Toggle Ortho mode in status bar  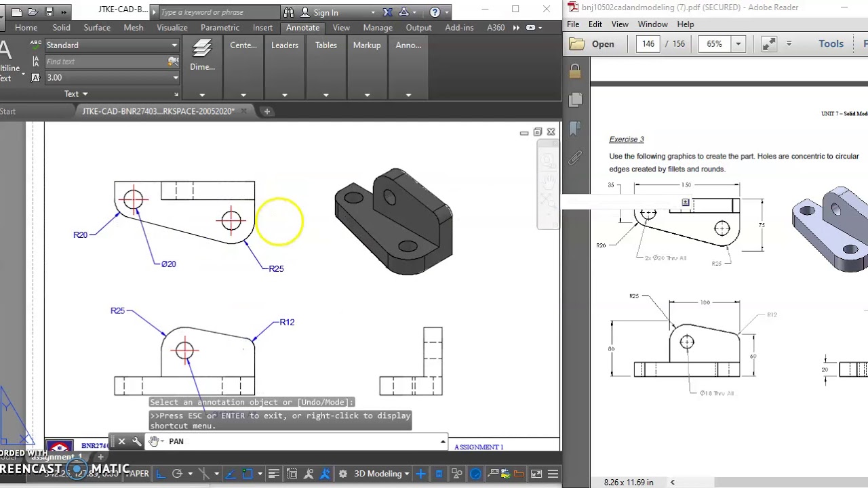click(160, 474)
